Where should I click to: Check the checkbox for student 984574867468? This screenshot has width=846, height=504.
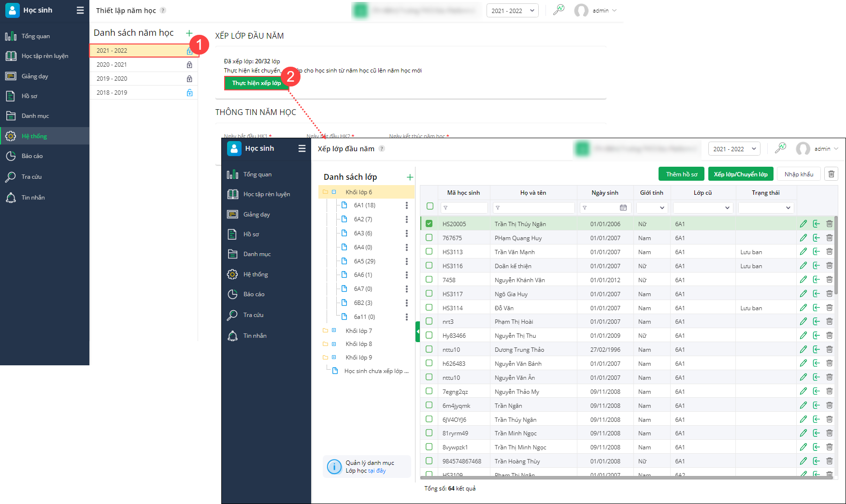pos(429,461)
